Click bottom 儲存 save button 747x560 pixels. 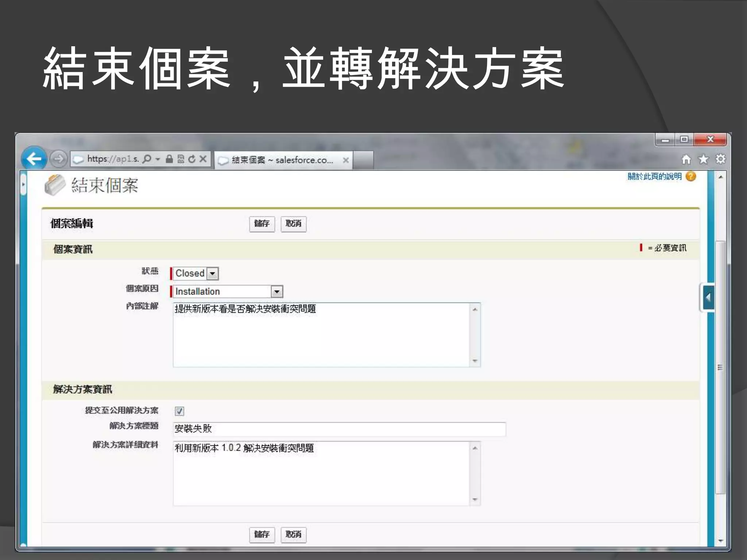(262, 535)
